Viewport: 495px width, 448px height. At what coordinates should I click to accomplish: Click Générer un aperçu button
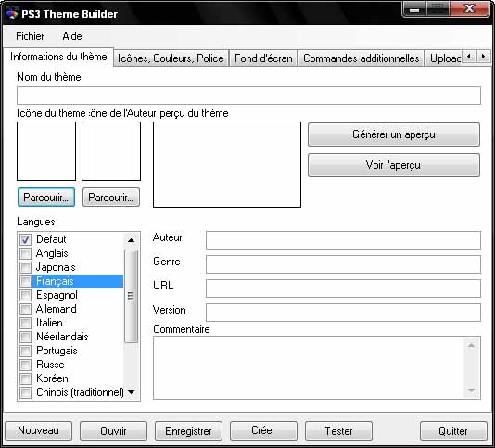click(394, 134)
